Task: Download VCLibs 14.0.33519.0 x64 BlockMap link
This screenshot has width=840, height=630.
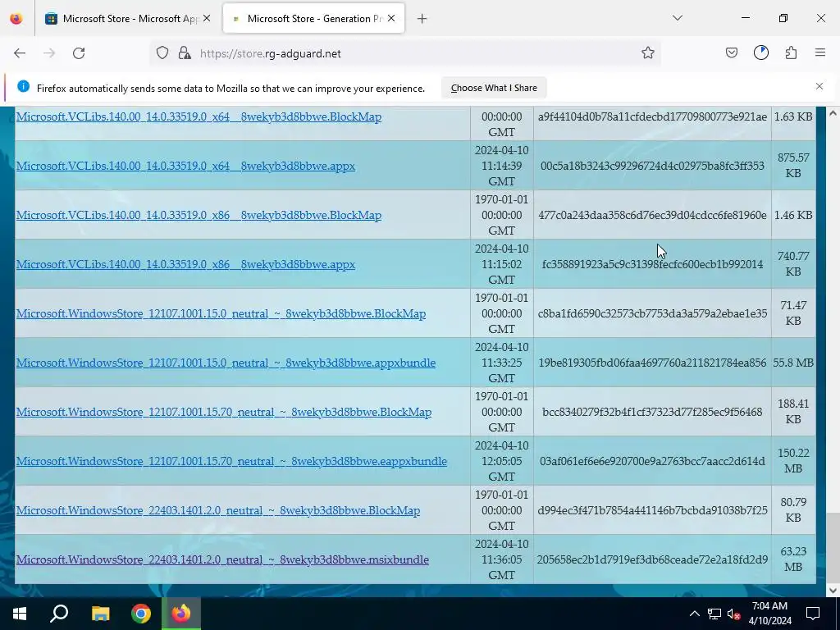Action: [x=199, y=116]
